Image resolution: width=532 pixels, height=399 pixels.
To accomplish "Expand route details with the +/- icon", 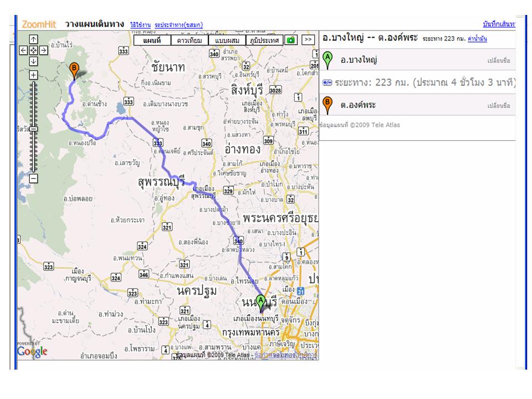I will pos(327,83).
